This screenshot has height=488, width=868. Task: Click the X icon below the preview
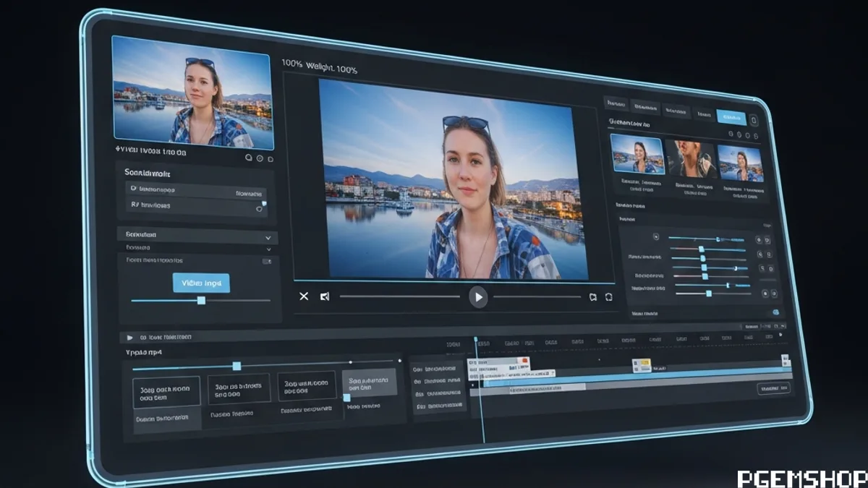coord(304,296)
